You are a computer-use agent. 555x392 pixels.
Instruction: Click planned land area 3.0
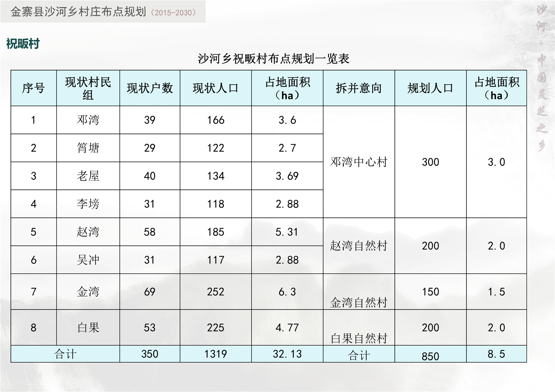click(496, 162)
